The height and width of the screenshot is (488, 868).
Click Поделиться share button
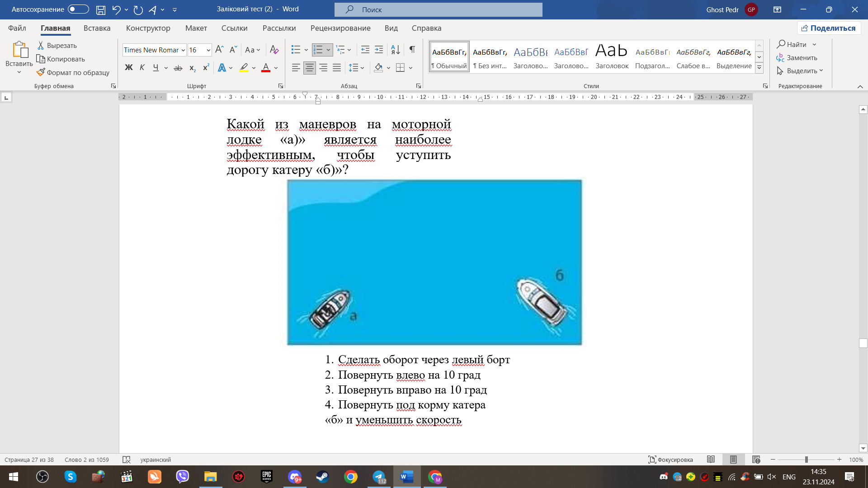click(x=829, y=28)
